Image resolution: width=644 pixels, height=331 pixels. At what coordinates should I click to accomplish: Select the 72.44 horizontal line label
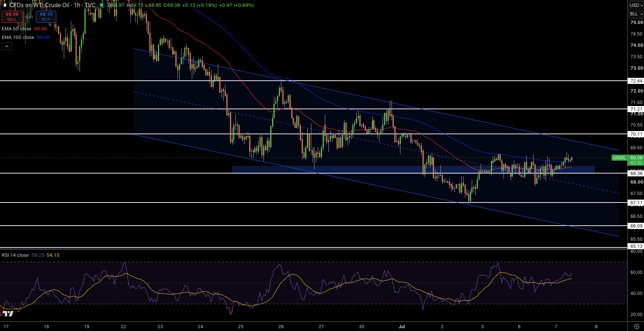636,81
